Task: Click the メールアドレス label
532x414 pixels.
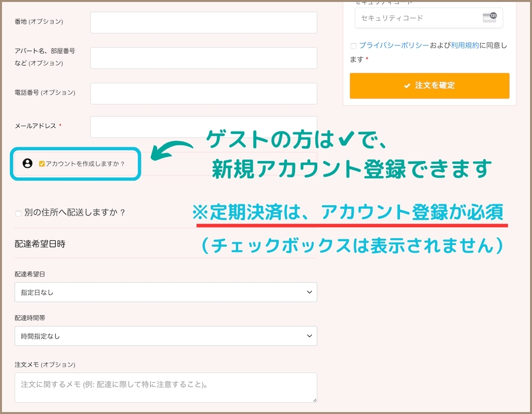Action: click(x=35, y=126)
